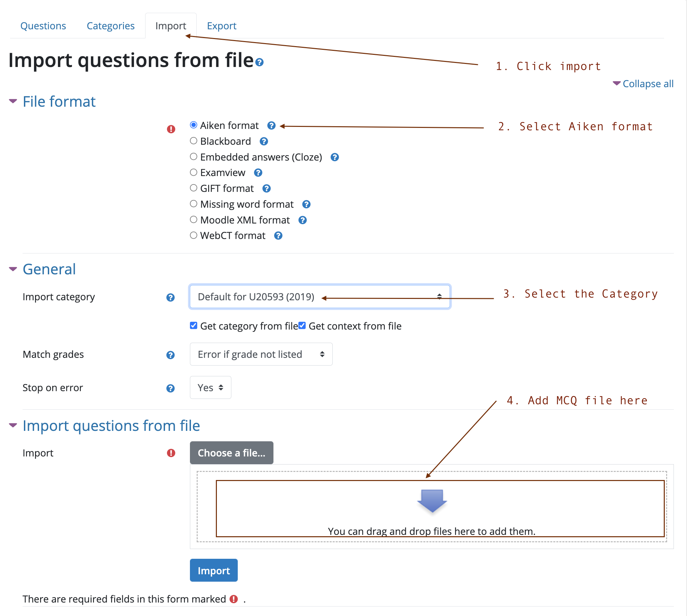Click Choose a file button
Screen dimensions: 687x616
pyautogui.click(x=231, y=452)
